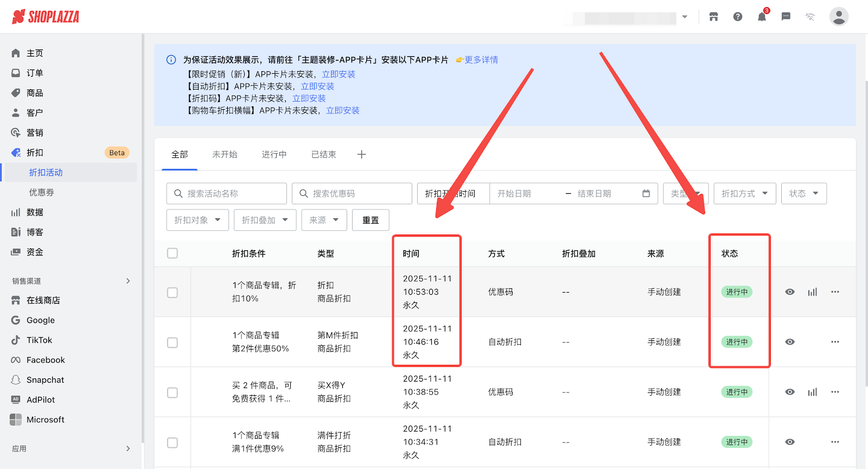Viewport: 868px width, 469px height.
Task: Open 优惠券 in the sidebar
Action: tap(42, 193)
